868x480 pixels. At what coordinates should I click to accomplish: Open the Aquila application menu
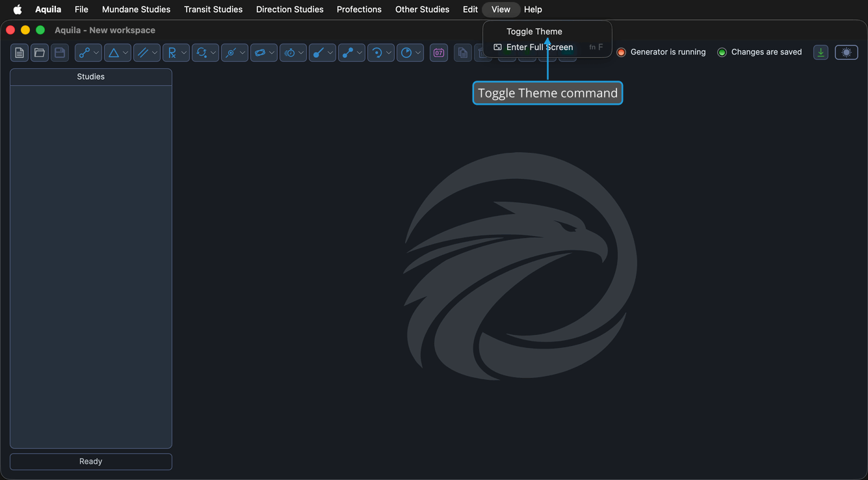(48, 9)
